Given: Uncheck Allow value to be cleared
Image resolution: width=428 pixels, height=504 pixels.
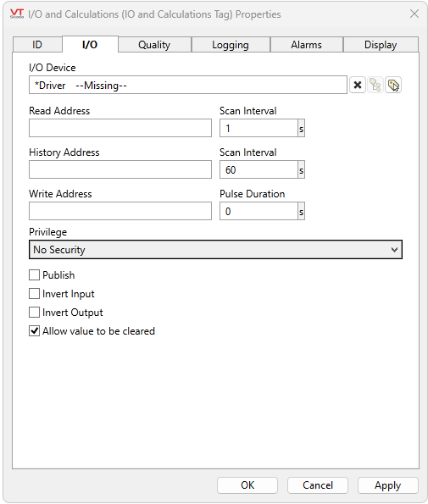Looking at the screenshot, I should (35, 331).
